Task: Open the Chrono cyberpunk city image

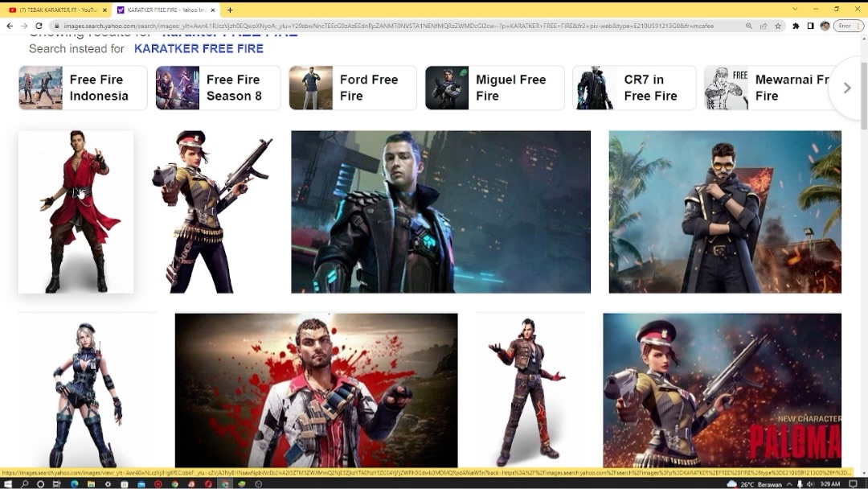Action: (x=440, y=212)
